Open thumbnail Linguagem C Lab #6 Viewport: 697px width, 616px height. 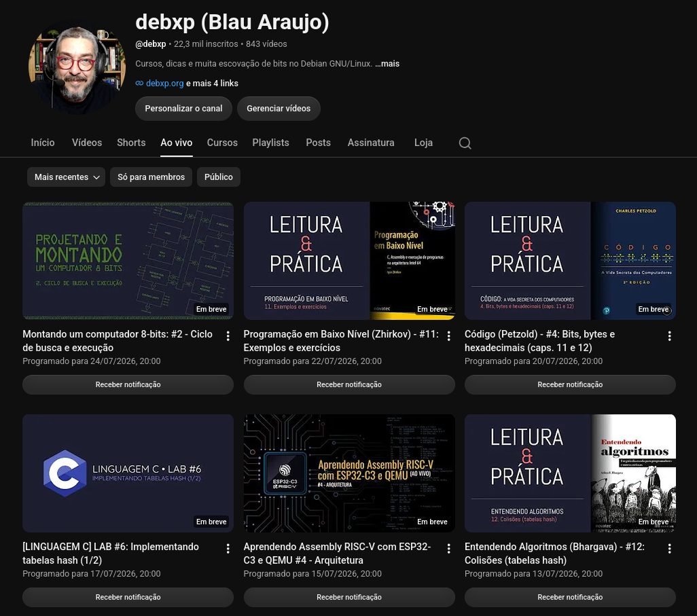128,473
